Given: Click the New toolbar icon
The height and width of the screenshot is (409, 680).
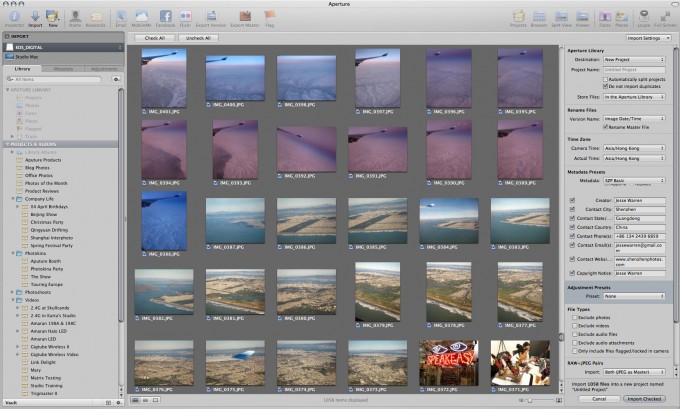Looking at the screenshot, I should (x=52, y=17).
